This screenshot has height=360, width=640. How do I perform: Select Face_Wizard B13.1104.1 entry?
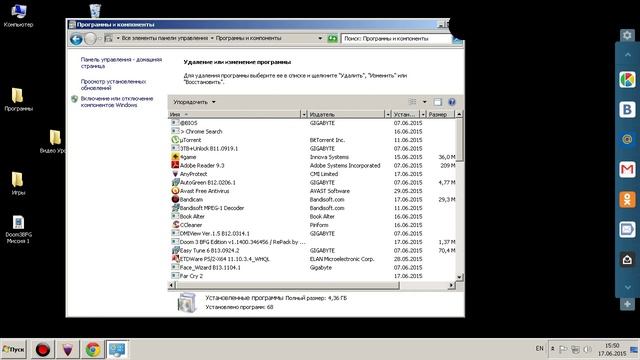[x=313, y=268]
